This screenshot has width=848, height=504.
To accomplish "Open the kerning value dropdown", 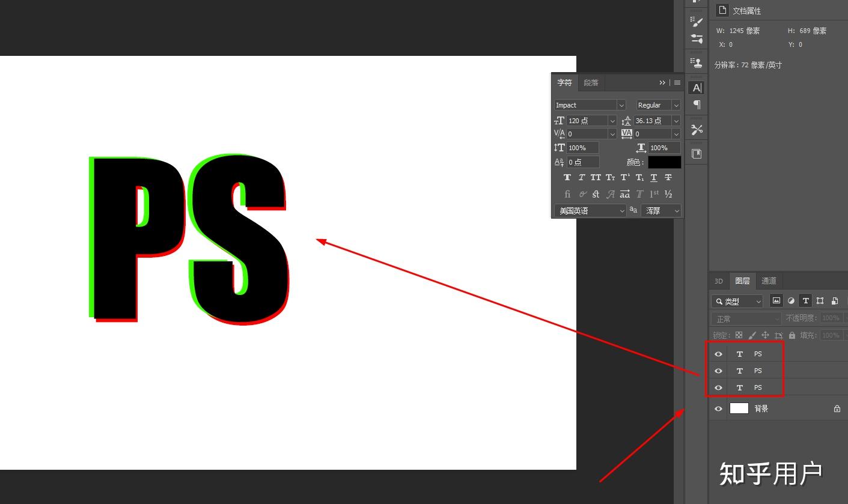I will coord(612,134).
